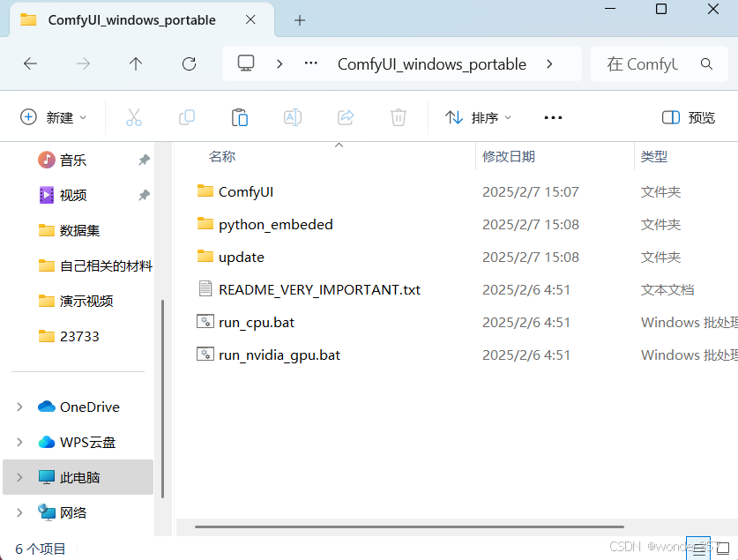
Task: Open 音乐 in the sidebar
Action: 73,160
